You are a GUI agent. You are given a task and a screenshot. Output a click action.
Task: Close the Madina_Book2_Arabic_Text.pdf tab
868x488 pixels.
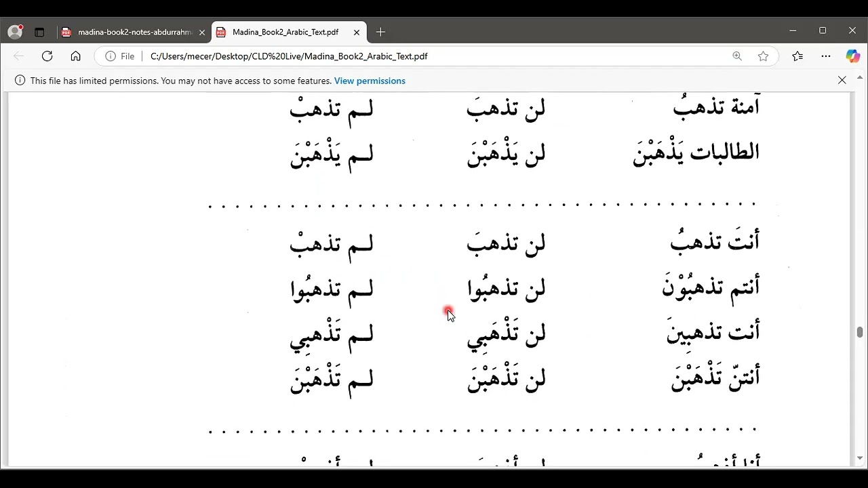(x=357, y=33)
